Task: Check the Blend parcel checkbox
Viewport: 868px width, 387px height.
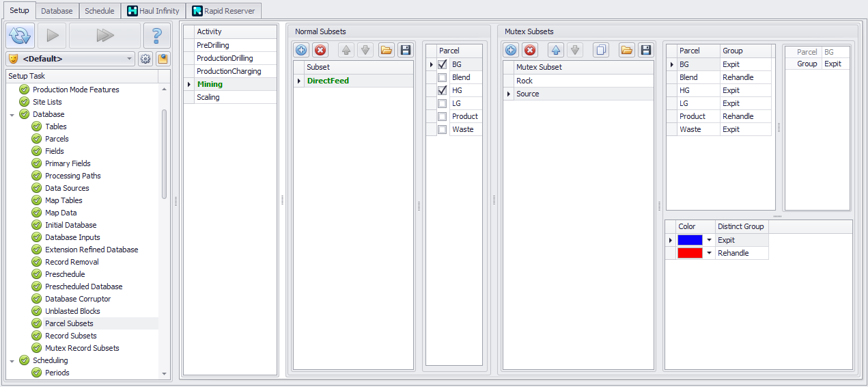Action: pos(443,77)
